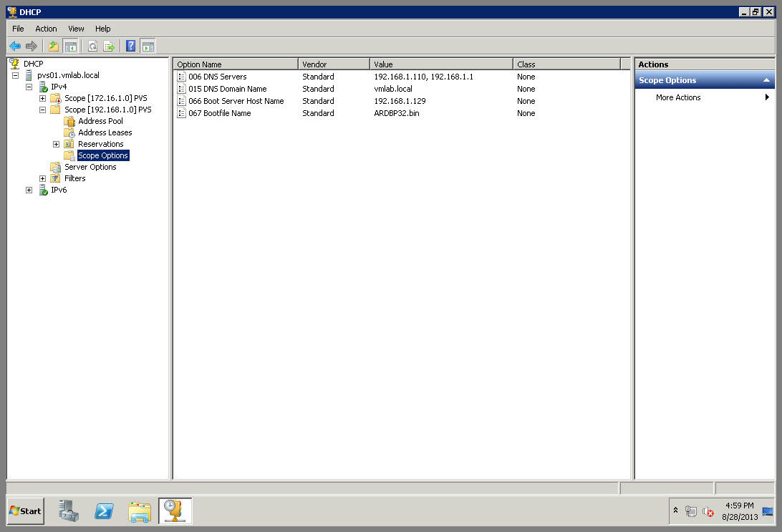The width and height of the screenshot is (782, 532).
Task: Expand the Filters tree node
Action: click(42, 178)
